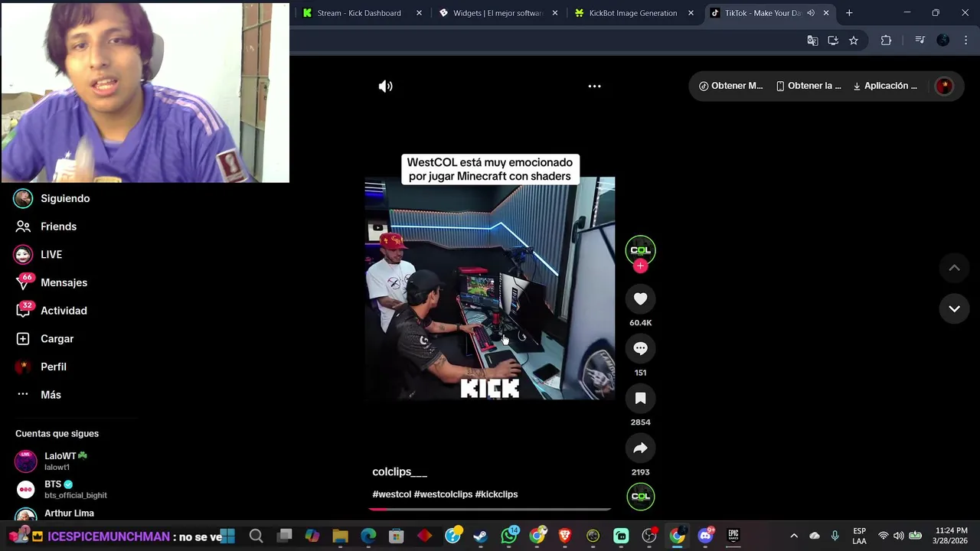Like the WestCOL video with heart icon
Viewport: 980px width, 551px height.
[x=641, y=299]
